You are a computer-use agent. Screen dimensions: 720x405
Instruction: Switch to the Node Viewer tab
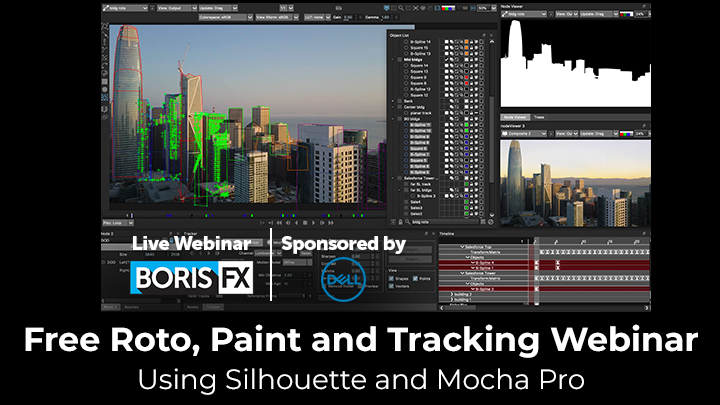coord(515,118)
